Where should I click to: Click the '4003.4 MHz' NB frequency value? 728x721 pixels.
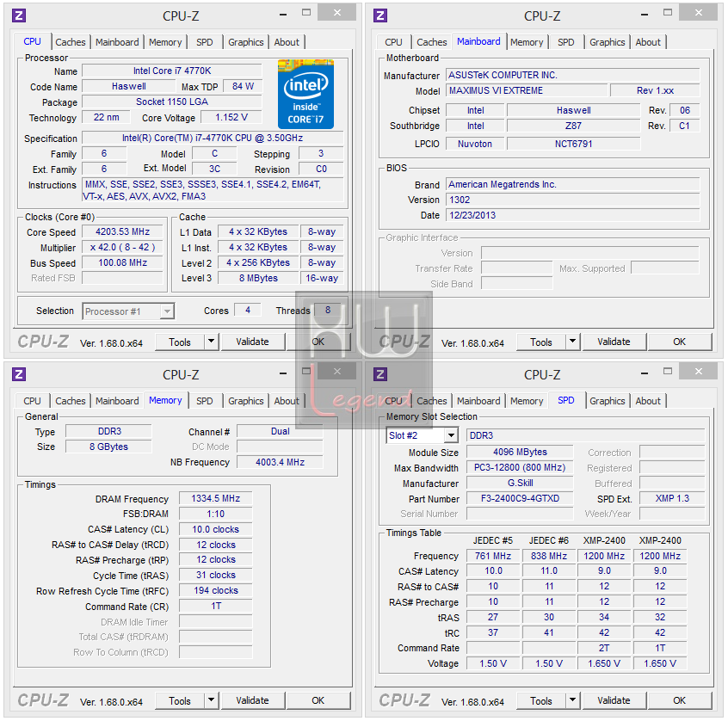coord(280,462)
